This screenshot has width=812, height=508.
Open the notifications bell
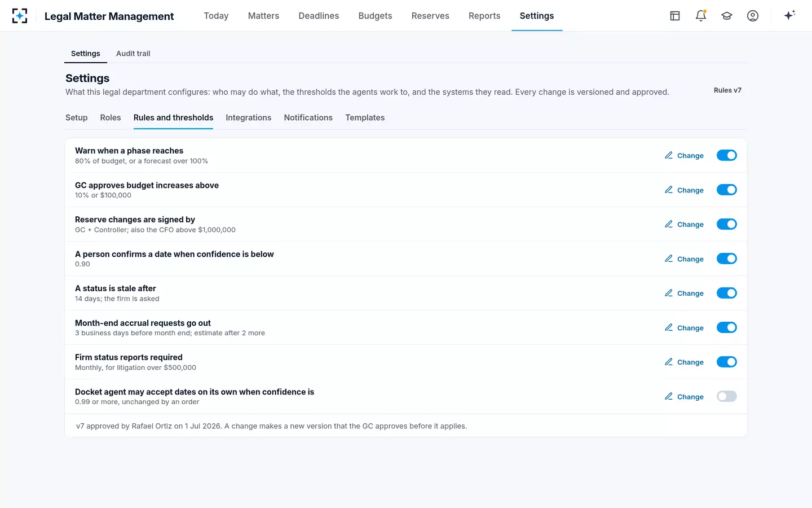pos(701,16)
